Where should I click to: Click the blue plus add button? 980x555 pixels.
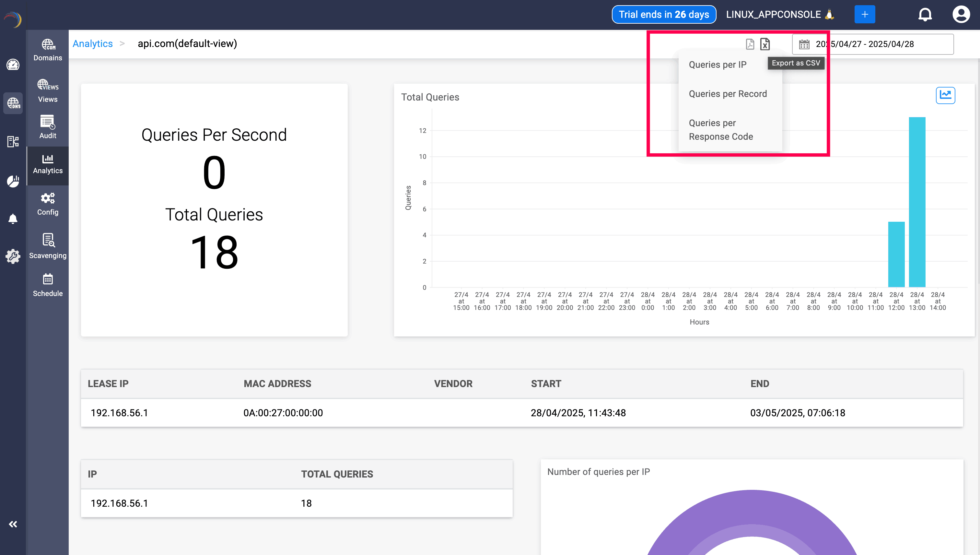click(x=864, y=15)
